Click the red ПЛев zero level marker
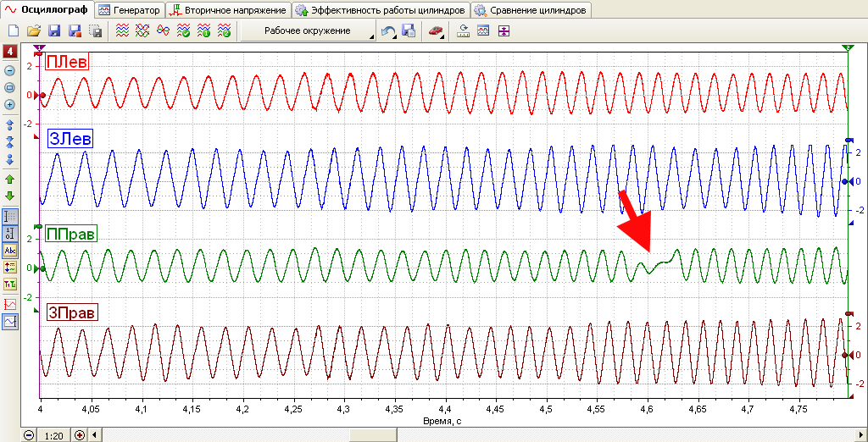The image size is (868, 442). [39, 97]
